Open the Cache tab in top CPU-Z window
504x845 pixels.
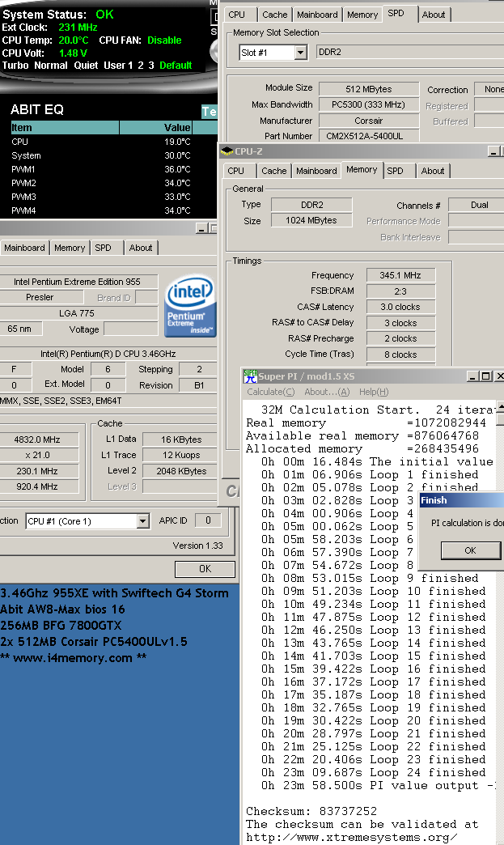pos(274,15)
